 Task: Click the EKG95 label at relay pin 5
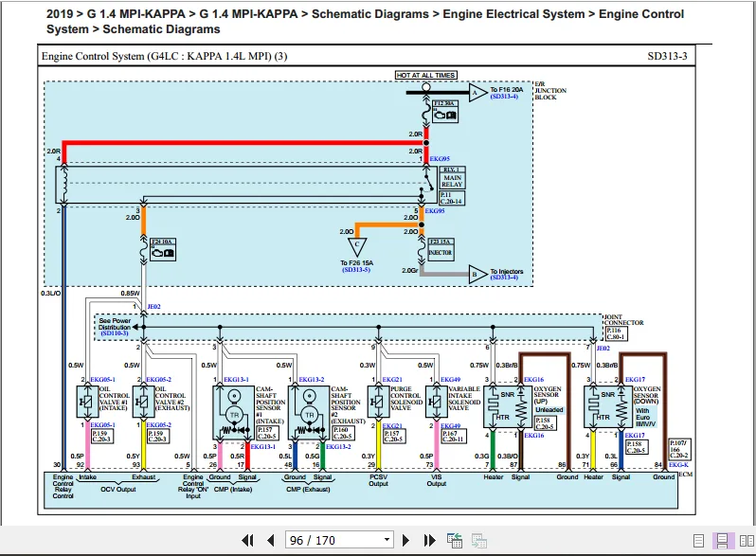435,210
